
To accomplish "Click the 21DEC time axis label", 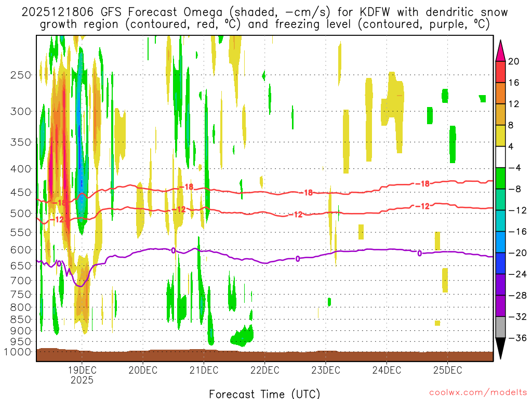I will point(204,370).
